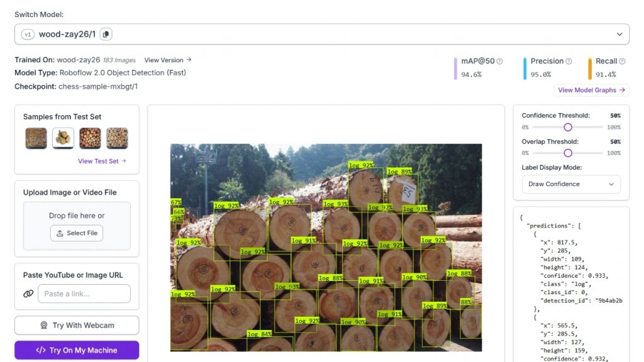
Task: Click the arrow beside View Test Set
Action: click(124, 161)
